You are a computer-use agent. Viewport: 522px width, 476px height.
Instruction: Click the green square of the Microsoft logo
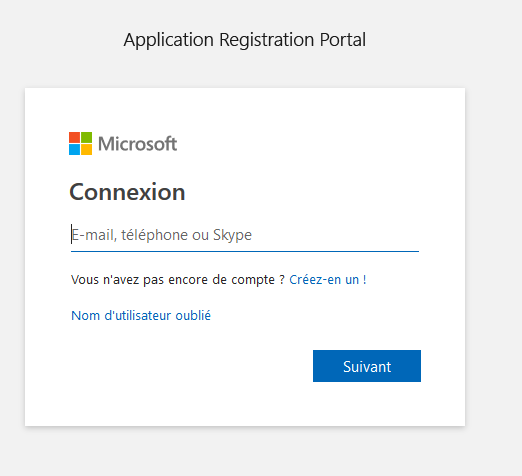(87, 137)
